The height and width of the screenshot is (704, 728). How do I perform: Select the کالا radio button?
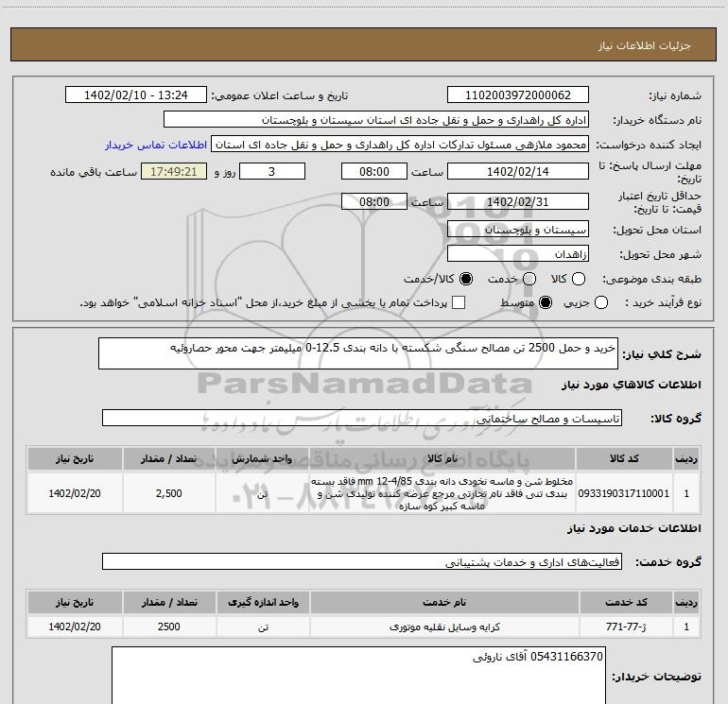tap(579, 279)
